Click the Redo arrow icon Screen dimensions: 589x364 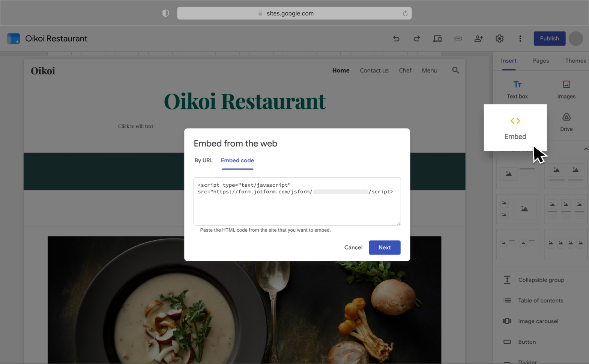[x=417, y=39]
